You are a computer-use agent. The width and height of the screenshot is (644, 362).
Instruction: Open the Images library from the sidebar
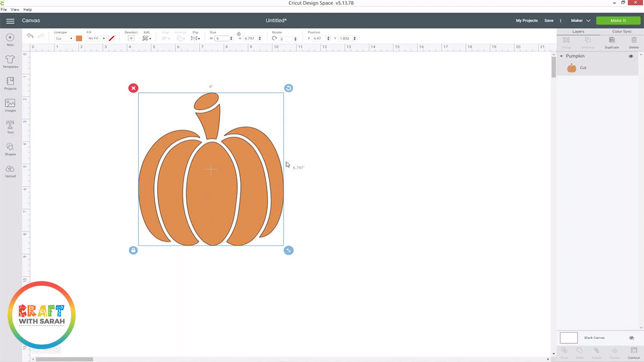10,104
